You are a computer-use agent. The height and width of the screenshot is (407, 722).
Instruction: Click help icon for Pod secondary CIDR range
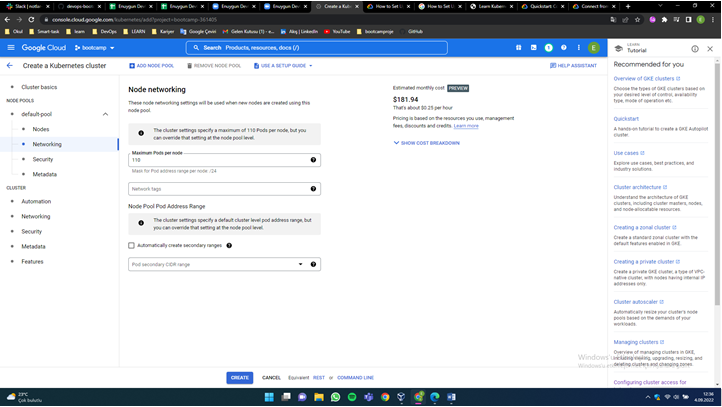click(x=314, y=264)
